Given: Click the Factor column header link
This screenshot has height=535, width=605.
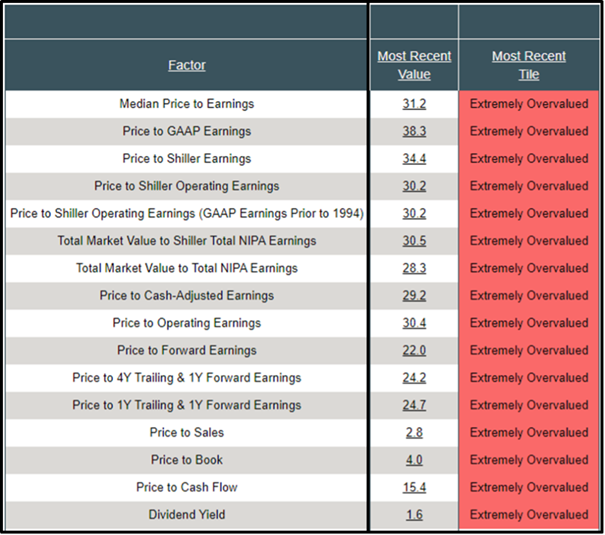Looking at the screenshot, I should coord(187,65).
